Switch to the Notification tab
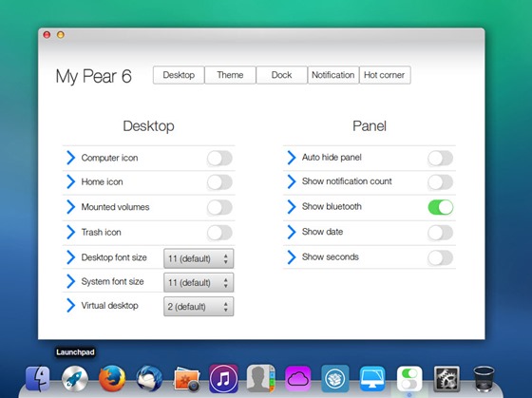This screenshot has height=398, width=532. pyautogui.click(x=333, y=75)
